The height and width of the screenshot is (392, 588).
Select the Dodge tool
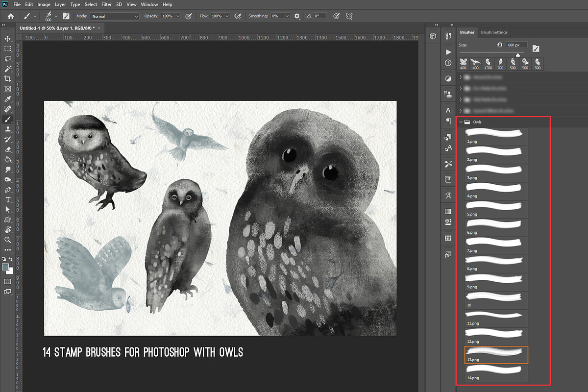click(x=8, y=179)
